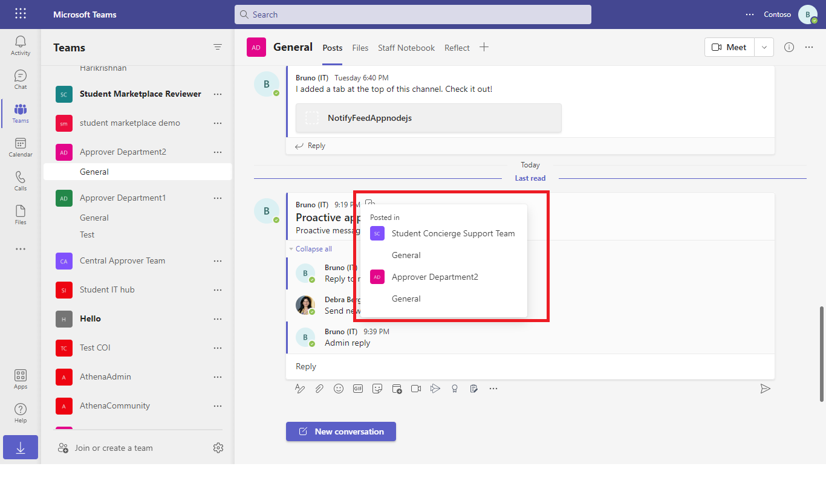Screen dimensions: 826x504
Task: Open channel more options ellipsis in header
Action: tap(809, 47)
